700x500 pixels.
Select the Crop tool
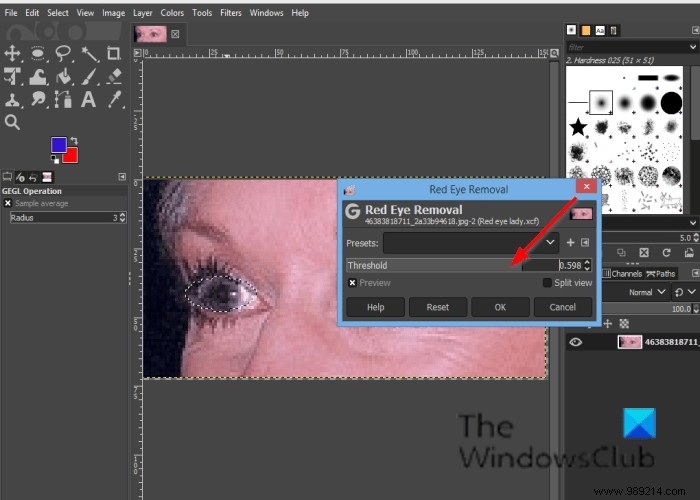[114, 54]
